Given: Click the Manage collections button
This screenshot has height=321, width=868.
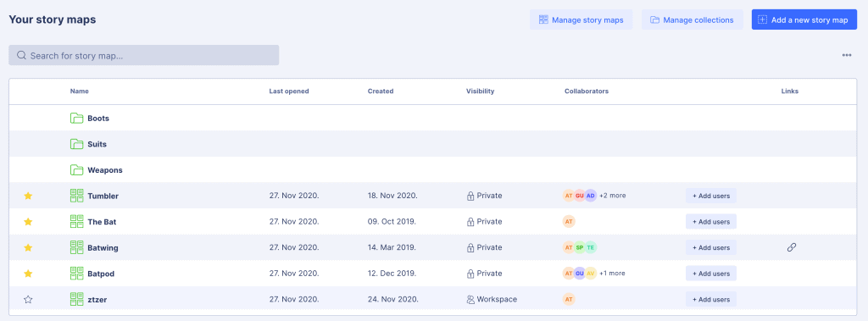Looking at the screenshot, I should click(692, 20).
